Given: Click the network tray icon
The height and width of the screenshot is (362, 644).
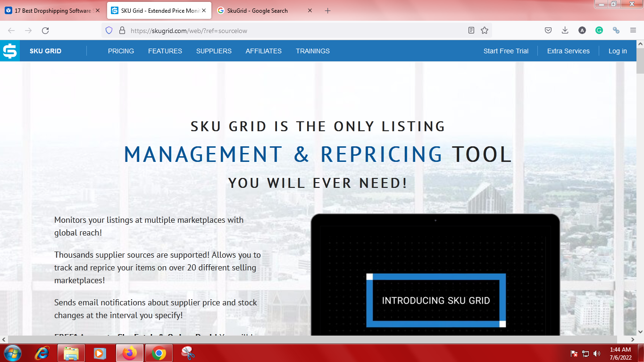Looking at the screenshot, I should pyautogui.click(x=585, y=353).
